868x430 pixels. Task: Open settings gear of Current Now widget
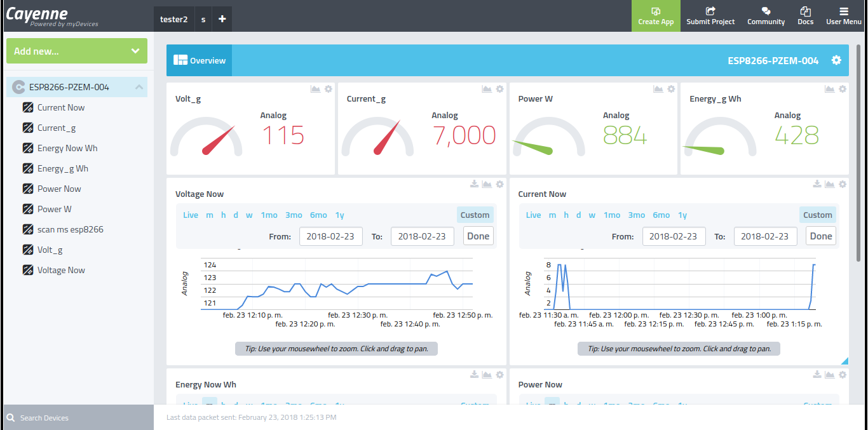(843, 184)
